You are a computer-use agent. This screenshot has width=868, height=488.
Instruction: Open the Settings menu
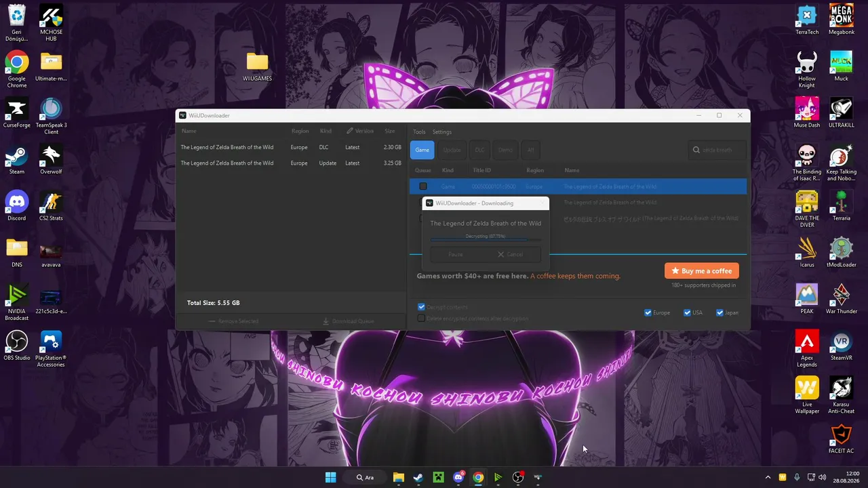pos(441,132)
